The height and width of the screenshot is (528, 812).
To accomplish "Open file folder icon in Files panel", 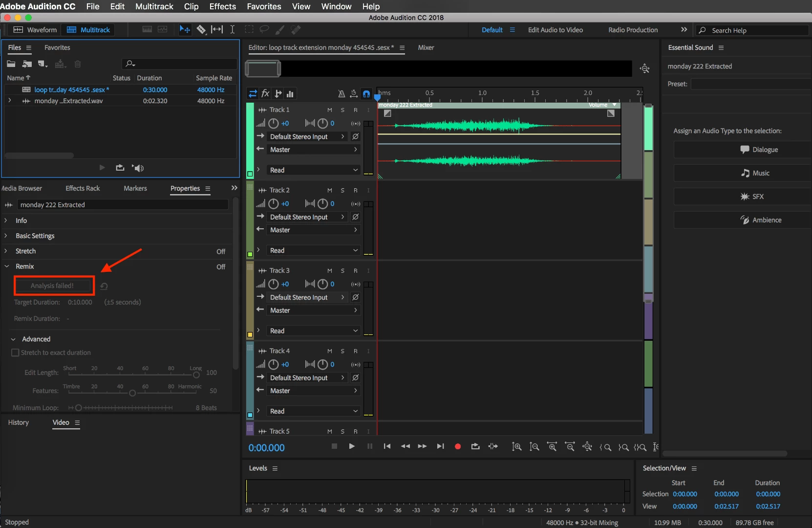I will click(x=11, y=64).
